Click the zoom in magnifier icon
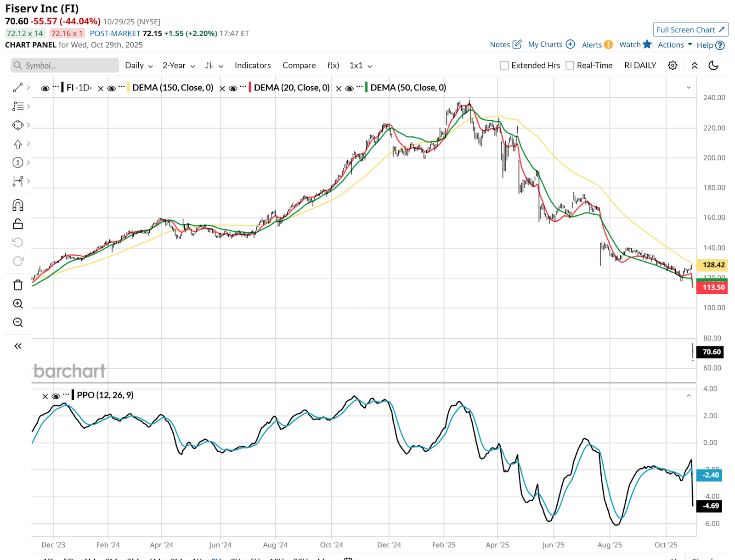Image resolution: width=735 pixels, height=560 pixels. [x=18, y=304]
